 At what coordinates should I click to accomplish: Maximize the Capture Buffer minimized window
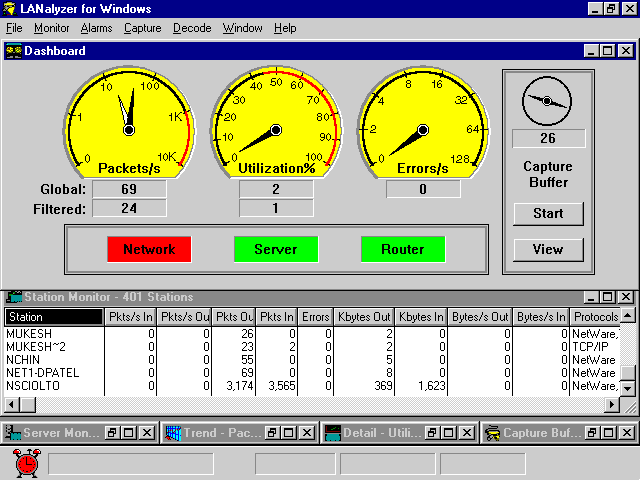coord(608,433)
